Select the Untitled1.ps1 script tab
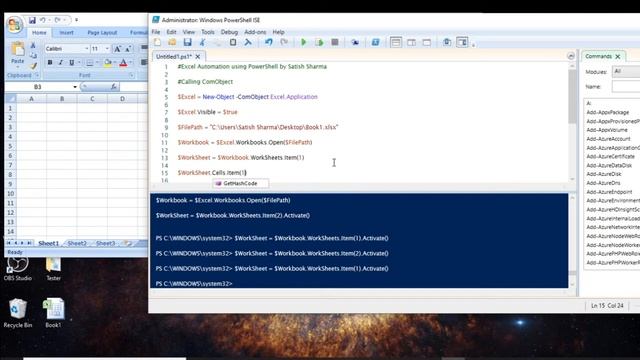The height and width of the screenshot is (360, 640). tap(174, 56)
